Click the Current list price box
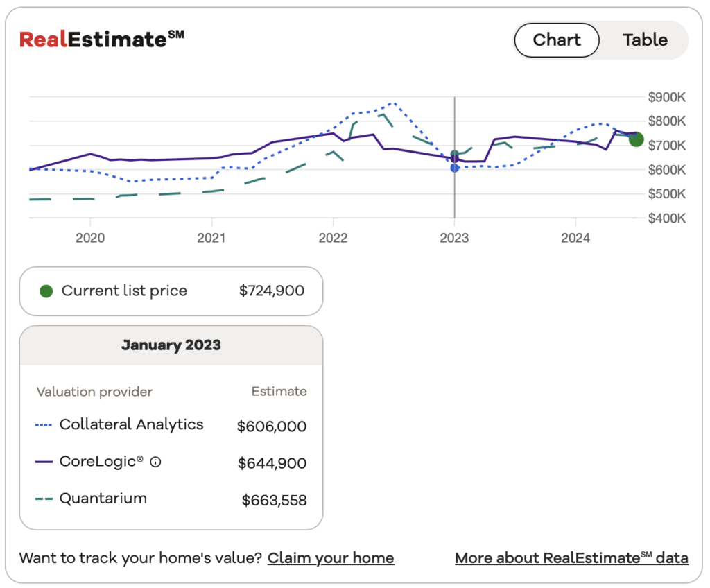Viewport: 710px width, 588px height. (x=171, y=291)
